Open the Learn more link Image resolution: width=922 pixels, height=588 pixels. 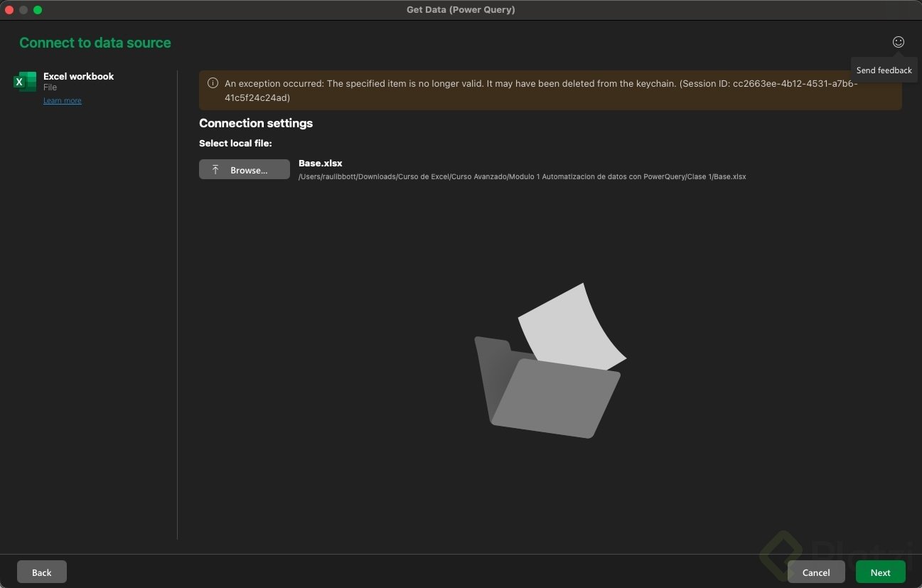click(x=63, y=101)
